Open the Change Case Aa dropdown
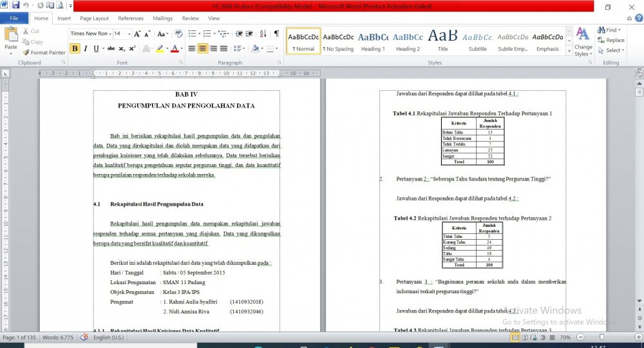Screen dimensions: 644x348 click(x=163, y=34)
